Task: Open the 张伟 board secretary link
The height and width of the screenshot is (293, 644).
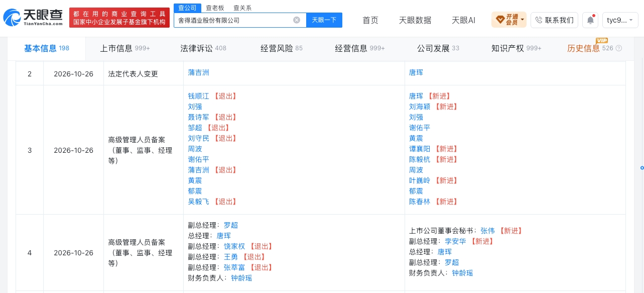Action: [487, 231]
